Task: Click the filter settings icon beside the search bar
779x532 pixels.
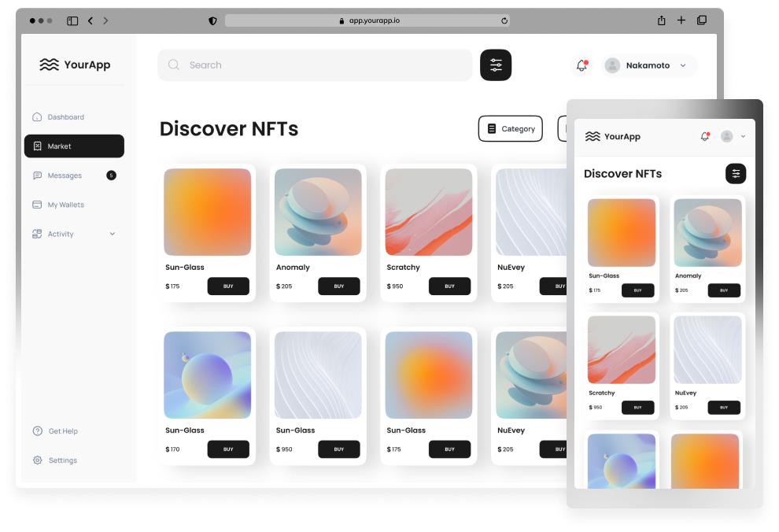Action: pos(496,65)
